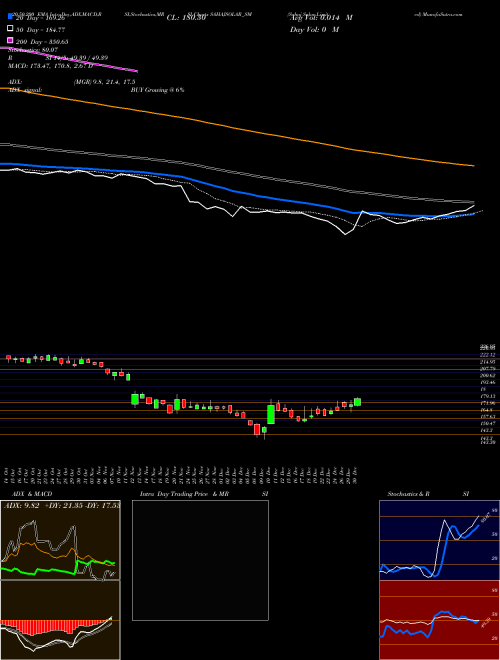The width and height of the screenshot is (500, 660).
Task: Open the empty intraday trading price panel
Action: point(200,560)
